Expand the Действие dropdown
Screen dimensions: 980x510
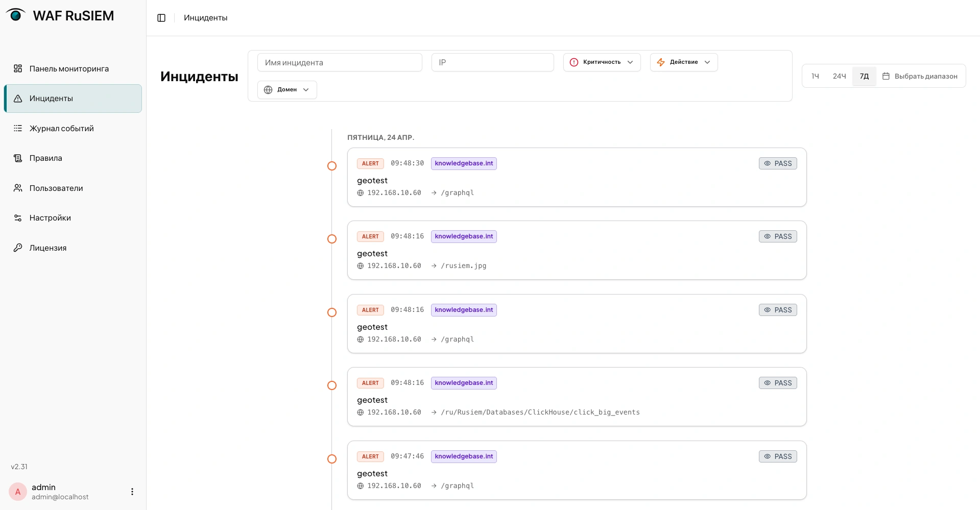tap(684, 62)
